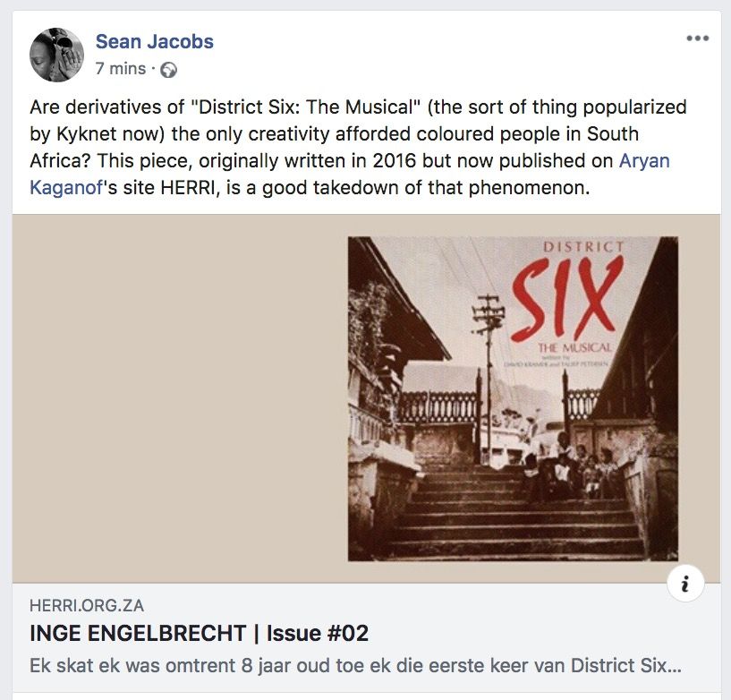Click 'Kaganof' tagged link on last line

coord(65,188)
